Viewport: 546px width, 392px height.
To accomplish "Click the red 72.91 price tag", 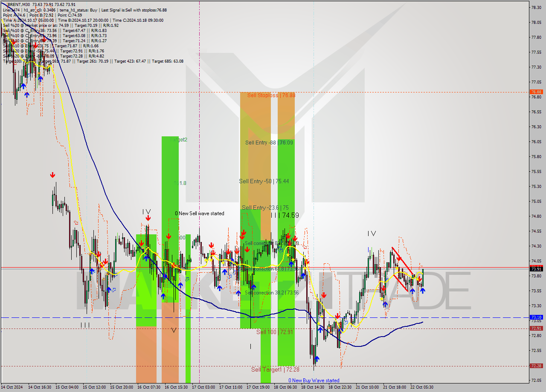I will [x=536, y=328].
